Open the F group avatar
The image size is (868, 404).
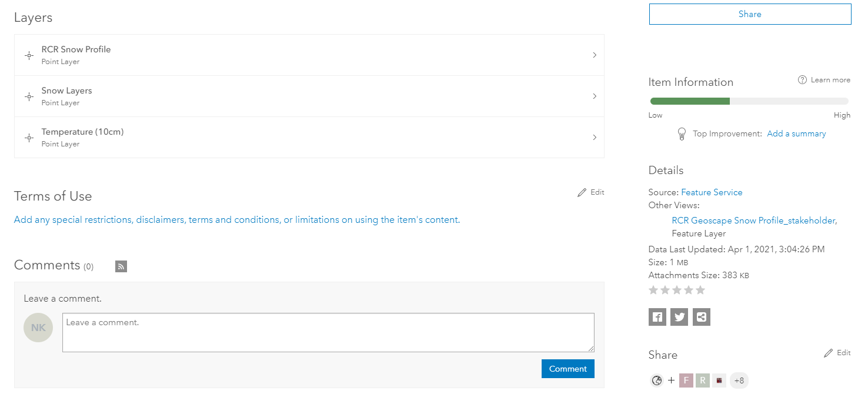686,380
